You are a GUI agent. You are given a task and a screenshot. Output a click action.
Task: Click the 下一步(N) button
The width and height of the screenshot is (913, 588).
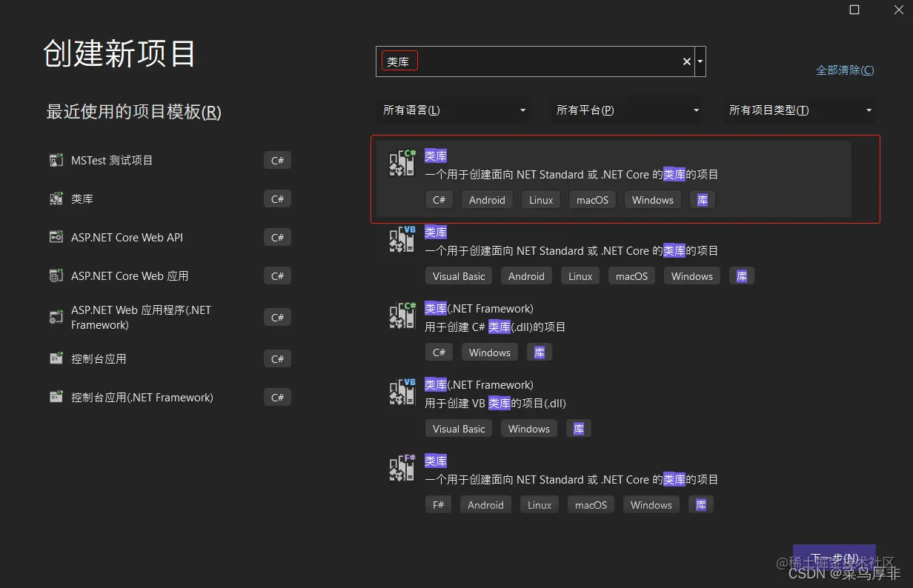(x=834, y=558)
